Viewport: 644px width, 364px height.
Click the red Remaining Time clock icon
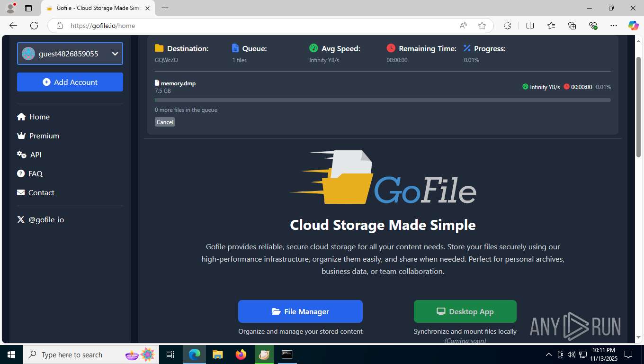[391, 48]
